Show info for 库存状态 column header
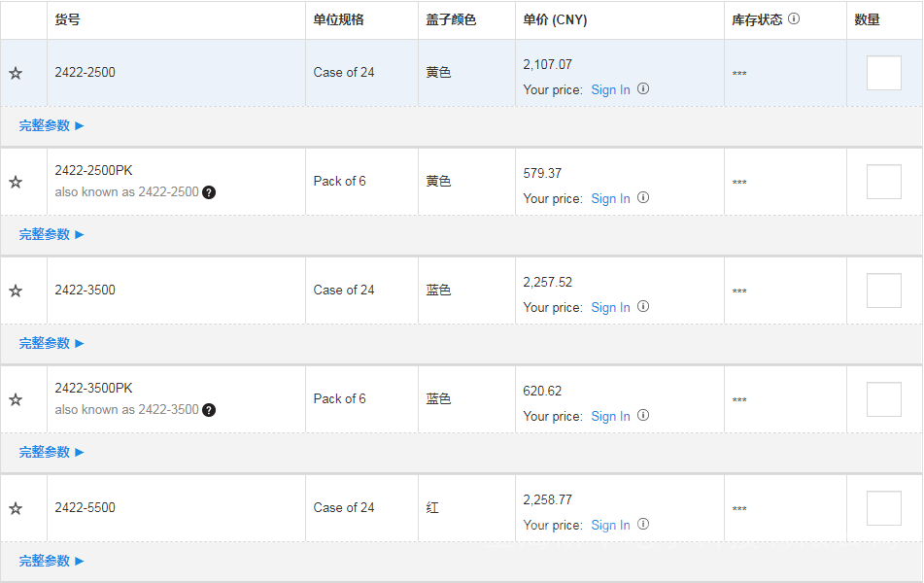The image size is (924, 583). point(794,18)
